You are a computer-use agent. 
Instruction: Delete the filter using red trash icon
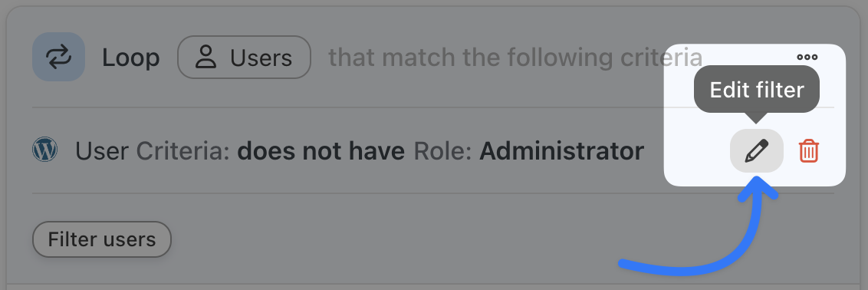(809, 150)
